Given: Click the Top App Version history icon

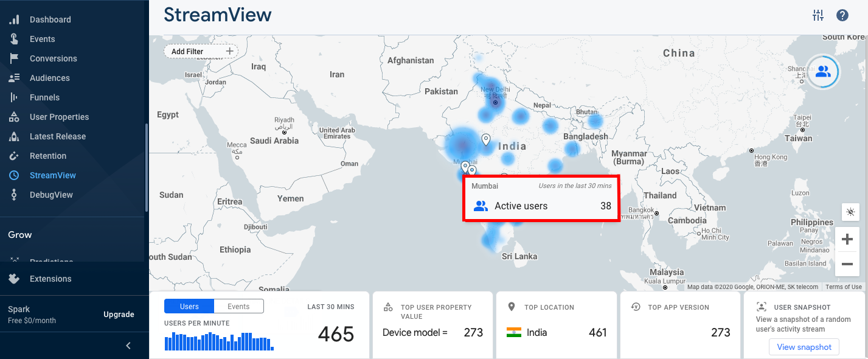Looking at the screenshot, I should coord(636,307).
